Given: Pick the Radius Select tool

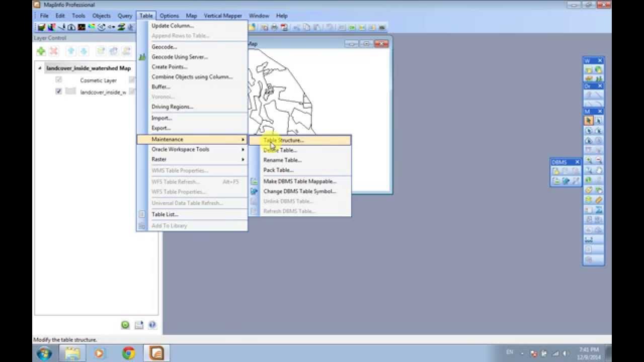Looking at the screenshot, I should 589,131.
